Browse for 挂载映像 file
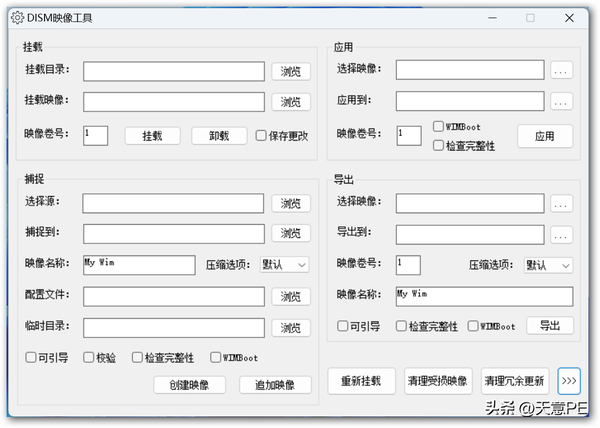Image resolution: width=600 pixels, height=428 pixels. coord(291,102)
